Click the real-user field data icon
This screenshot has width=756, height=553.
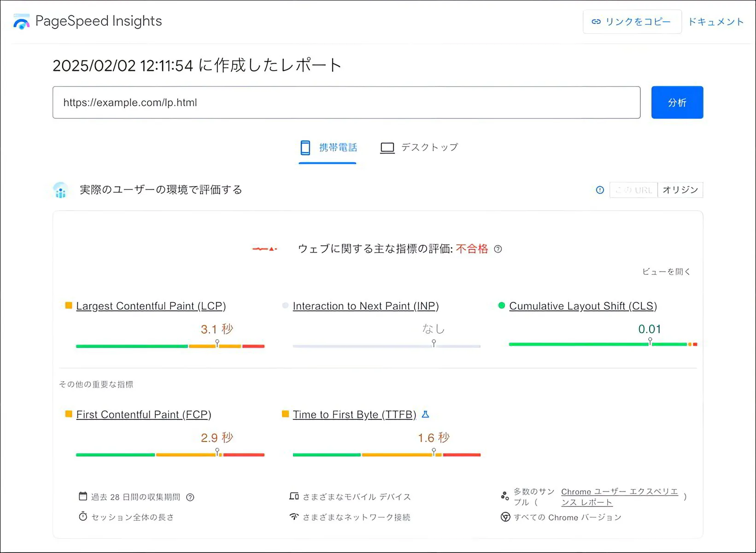tap(61, 190)
